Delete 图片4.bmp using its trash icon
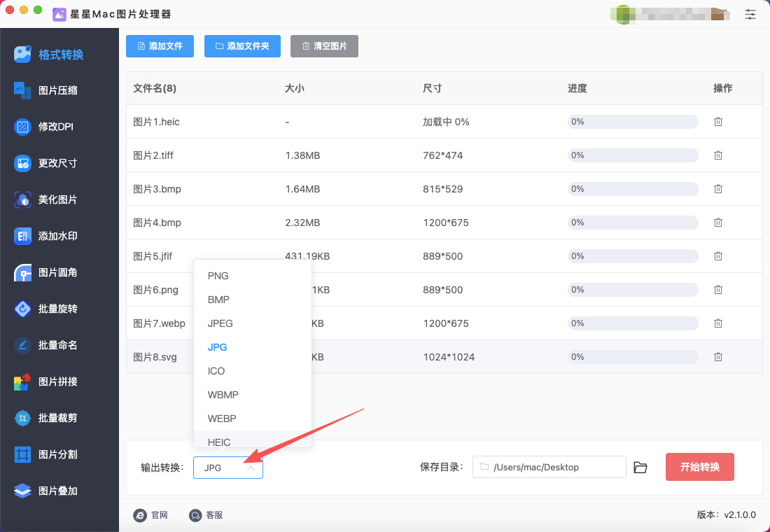 click(x=718, y=223)
